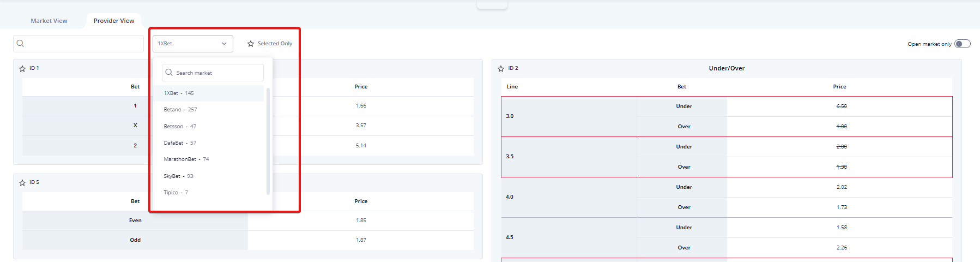This screenshot has width=980, height=262.
Task: Click the 1.66 price for bet 1
Action: [x=361, y=106]
